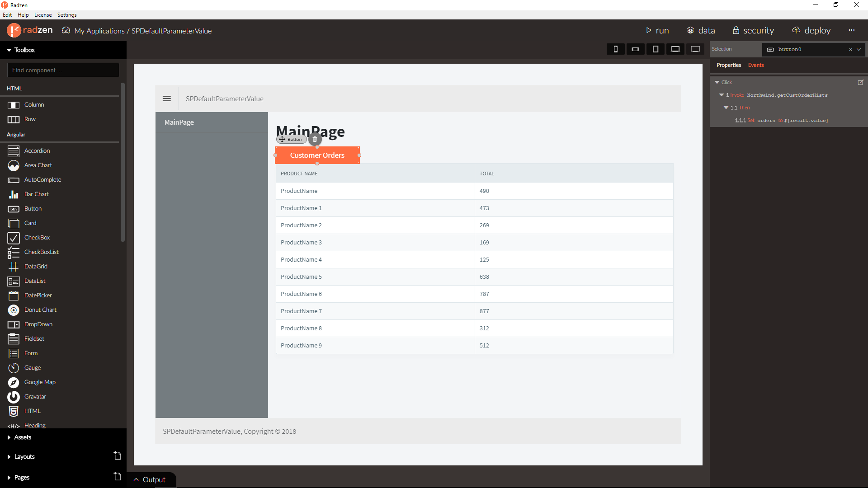This screenshot has width=868, height=488.
Task: Expand the Output panel
Action: coord(150,479)
